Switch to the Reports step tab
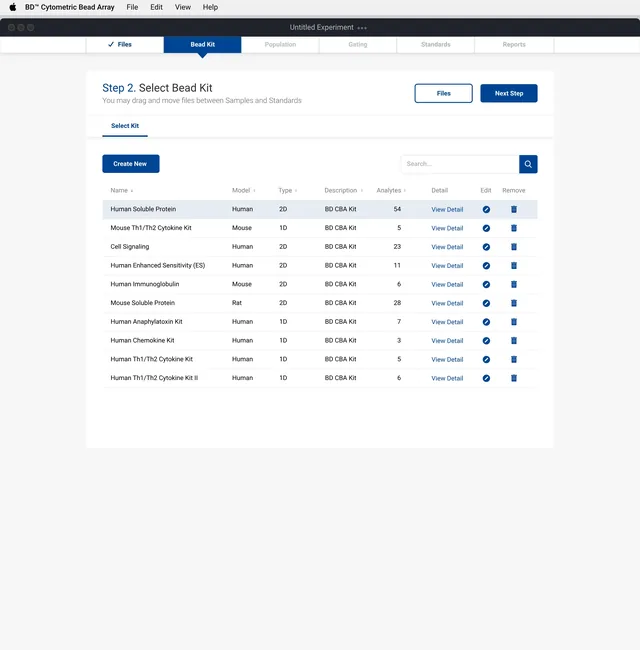640x650 pixels. [x=514, y=44]
